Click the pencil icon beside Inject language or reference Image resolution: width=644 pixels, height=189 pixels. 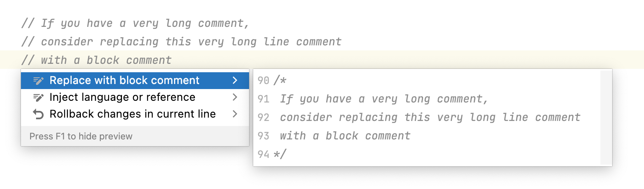38,97
